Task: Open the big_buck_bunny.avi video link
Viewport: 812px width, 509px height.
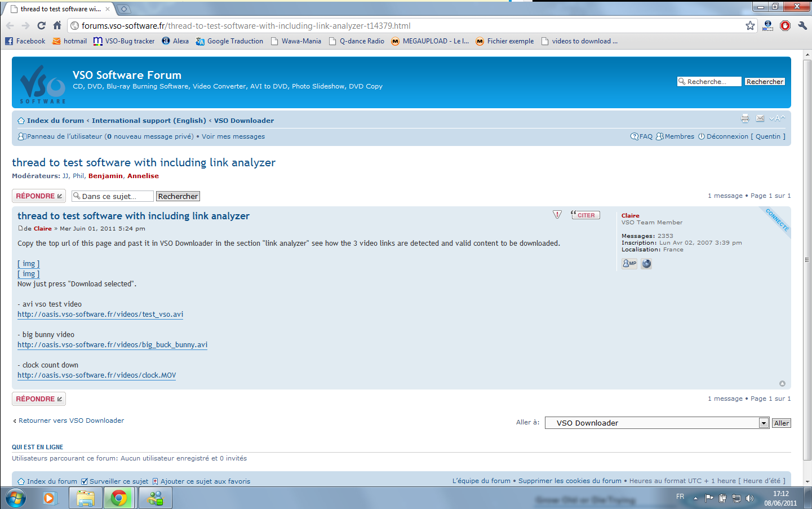Action: pyautogui.click(x=112, y=345)
